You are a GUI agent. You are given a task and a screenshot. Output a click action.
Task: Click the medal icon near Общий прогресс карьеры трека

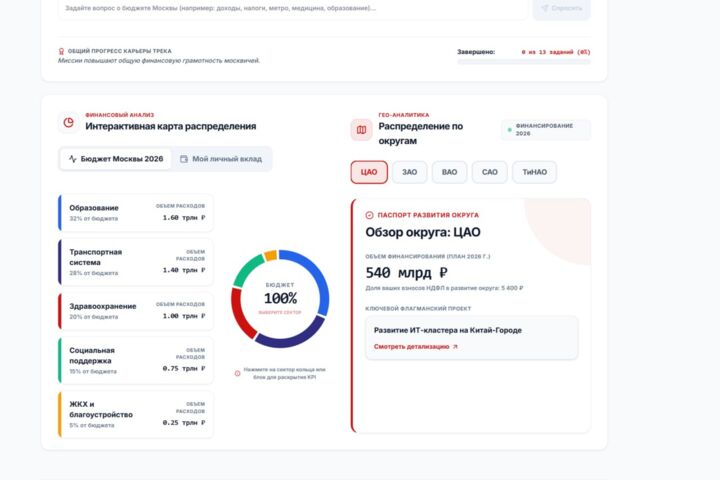point(61,51)
